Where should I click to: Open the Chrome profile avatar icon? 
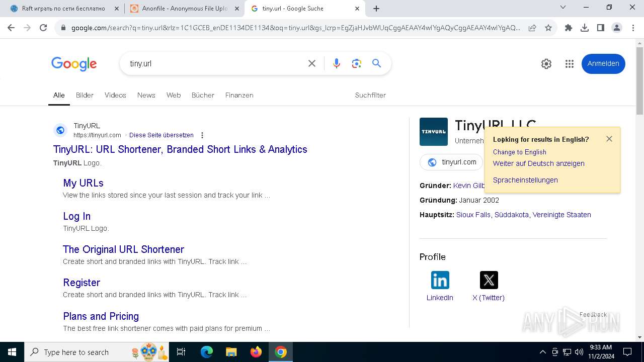pyautogui.click(x=617, y=28)
